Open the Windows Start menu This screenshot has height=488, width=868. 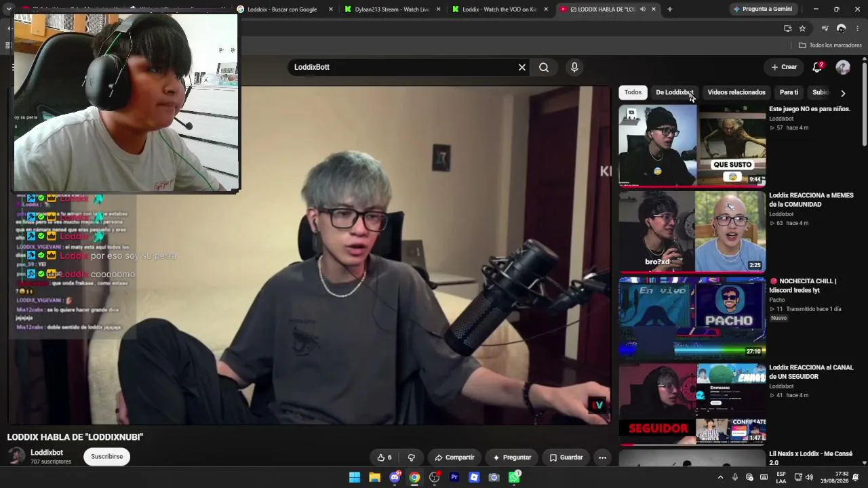click(x=355, y=477)
